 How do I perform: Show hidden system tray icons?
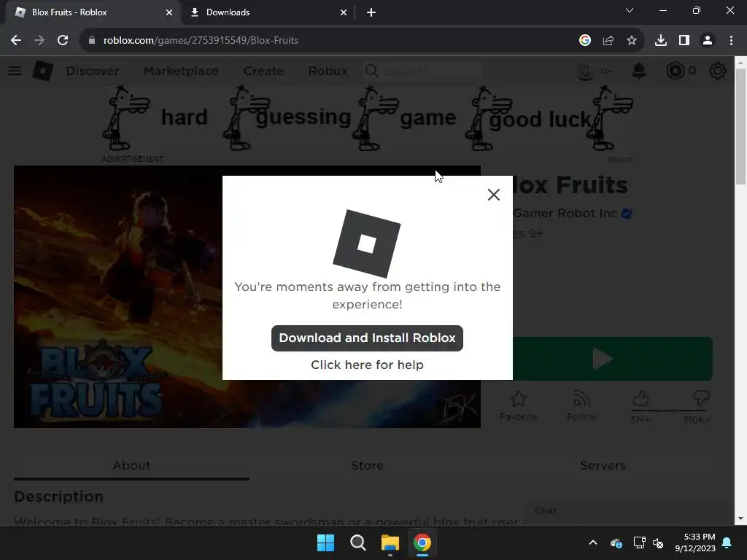[x=593, y=542]
